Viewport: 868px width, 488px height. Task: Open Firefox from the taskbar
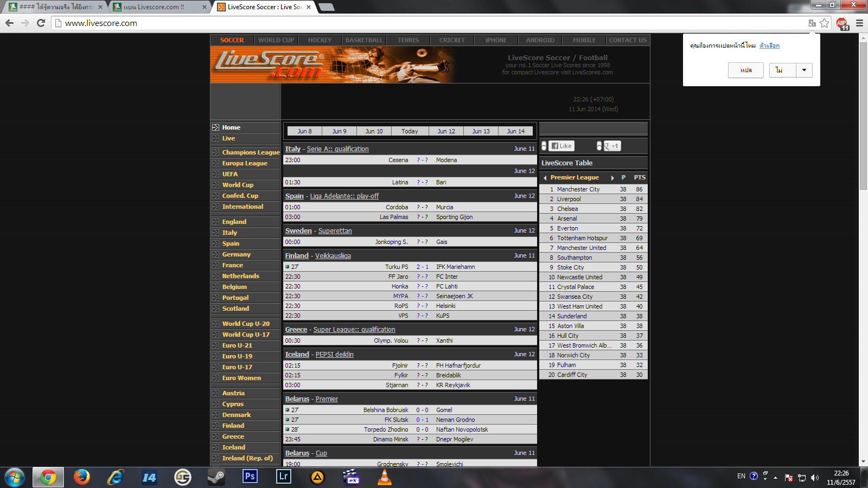pos(82,477)
